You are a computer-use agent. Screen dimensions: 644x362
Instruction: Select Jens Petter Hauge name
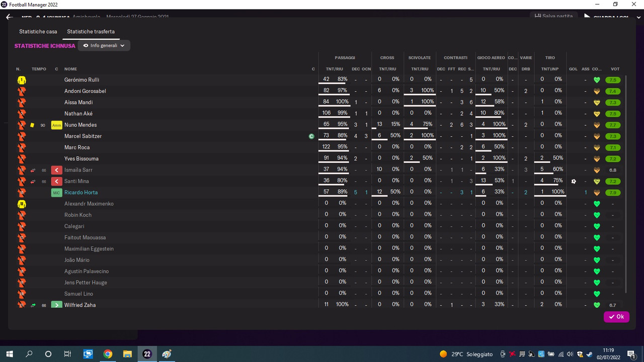86,283
